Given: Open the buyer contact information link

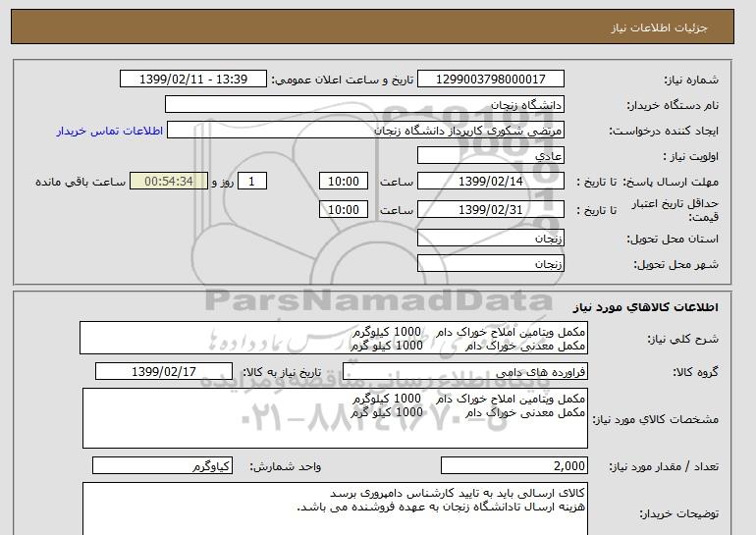Looking at the screenshot, I should [109, 131].
